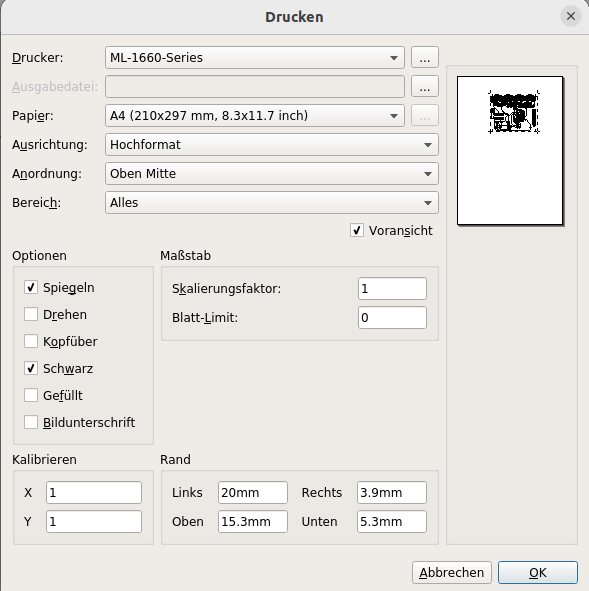Expand the Bereich dropdown
The width and height of the screenshot is (589, 591).
(x=272, y=203)
